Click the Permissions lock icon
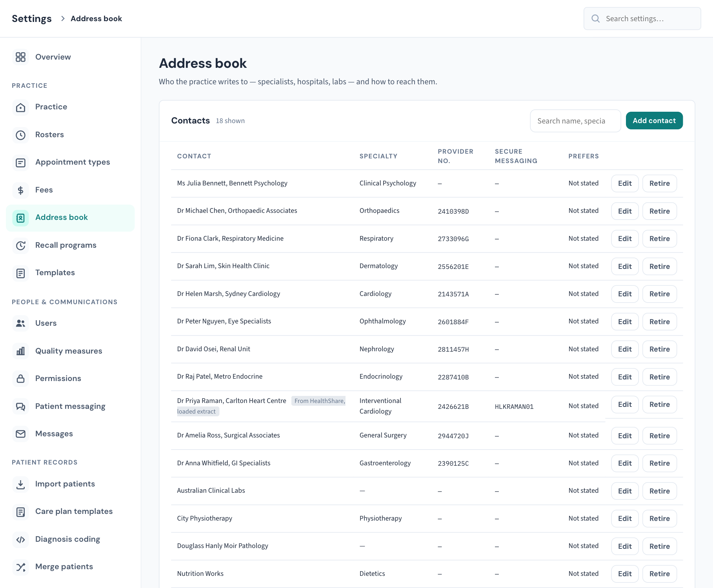 click(x=20, y=379)
